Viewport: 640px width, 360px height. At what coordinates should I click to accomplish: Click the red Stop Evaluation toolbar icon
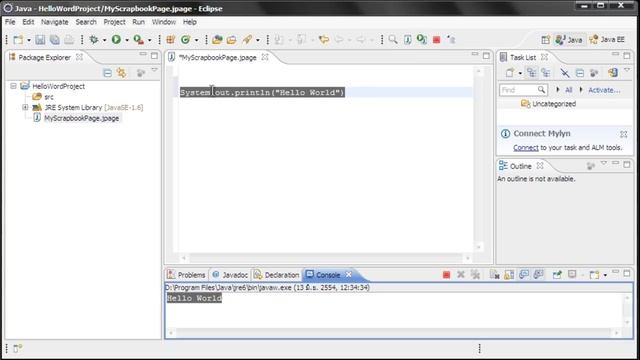coord(436,40)
